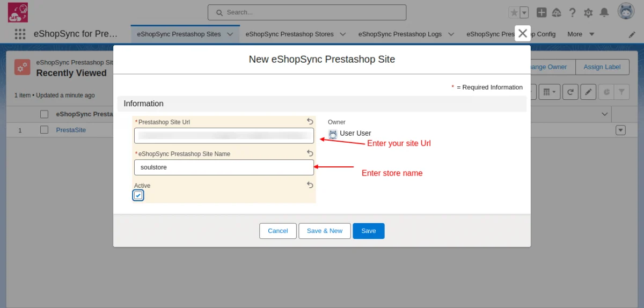Open Trailhead guidance icon
This screenshot has width=644, height=308.
[x=557, y=12]
